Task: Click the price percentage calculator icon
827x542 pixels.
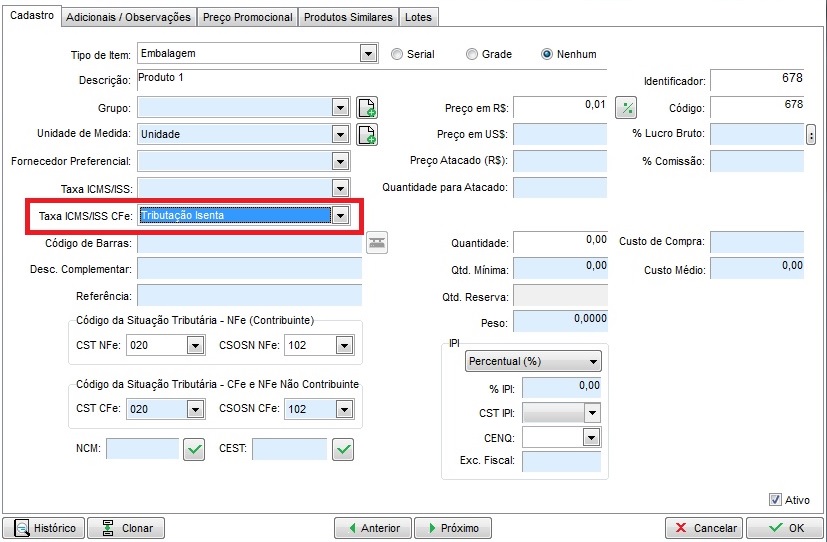Action: pyautogui.click(x=625, y=108)
